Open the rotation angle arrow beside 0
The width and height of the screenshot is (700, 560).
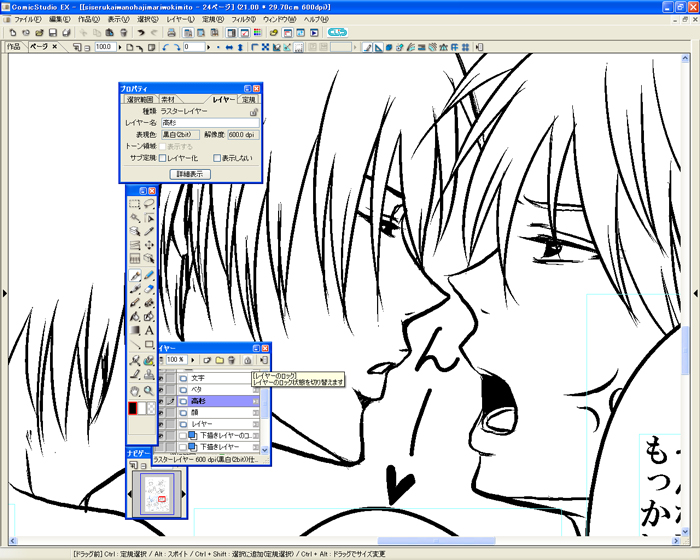coord(208,47)
